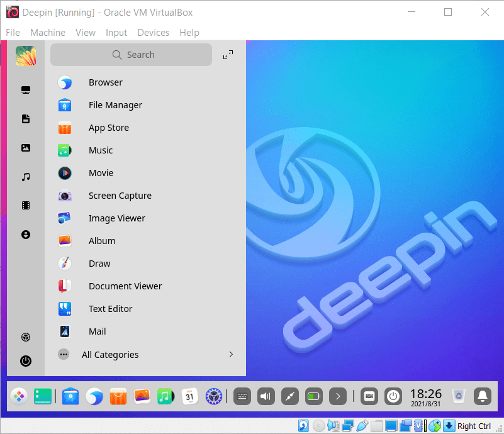Screen dimensions: 504x434
Task: Expand the dock tray arrow
Action: pos(338,396)
